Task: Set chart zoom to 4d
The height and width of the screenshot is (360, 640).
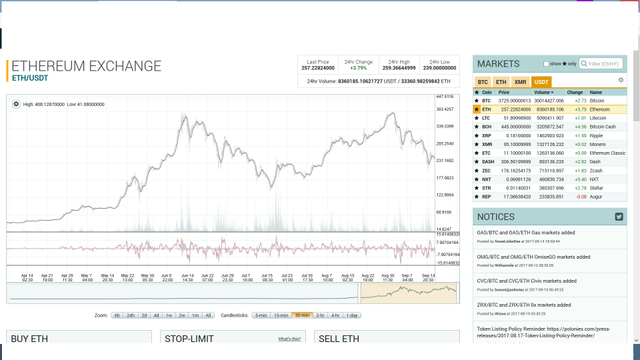Action: [156, 316]
